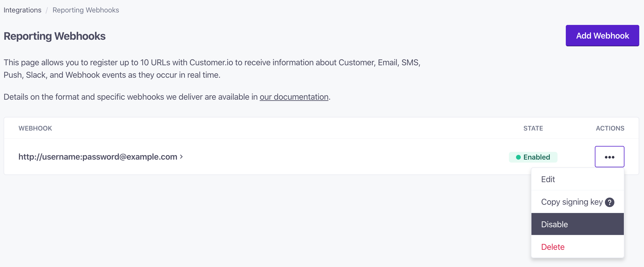The width and height of the screenshot is (644, 267).
Task: Click the Add Webhook button
Action: (602, 36)
